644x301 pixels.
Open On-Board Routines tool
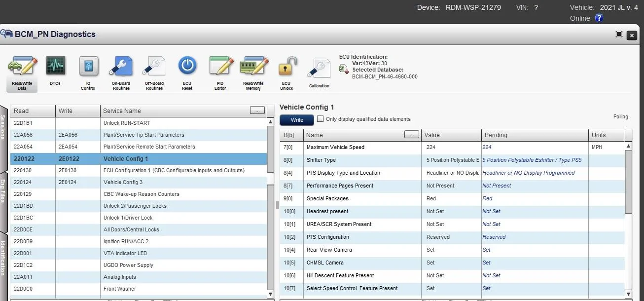point(121,73)
